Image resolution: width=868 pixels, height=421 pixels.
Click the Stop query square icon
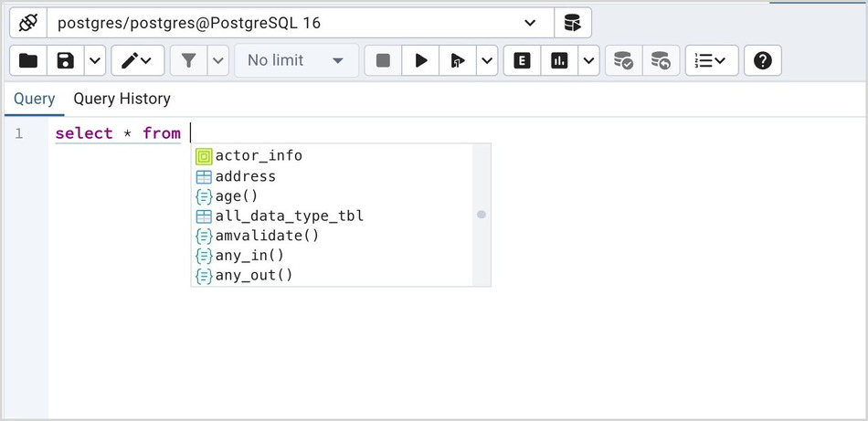point(384,60)
